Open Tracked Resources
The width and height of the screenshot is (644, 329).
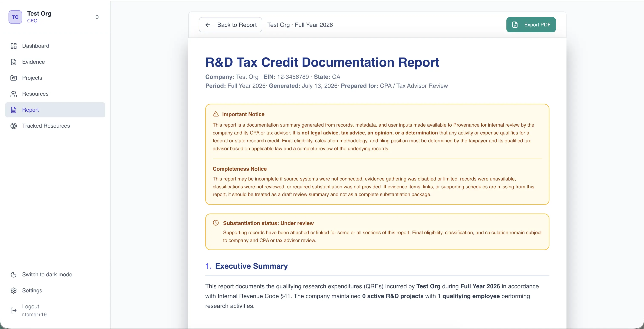point(55,126)
